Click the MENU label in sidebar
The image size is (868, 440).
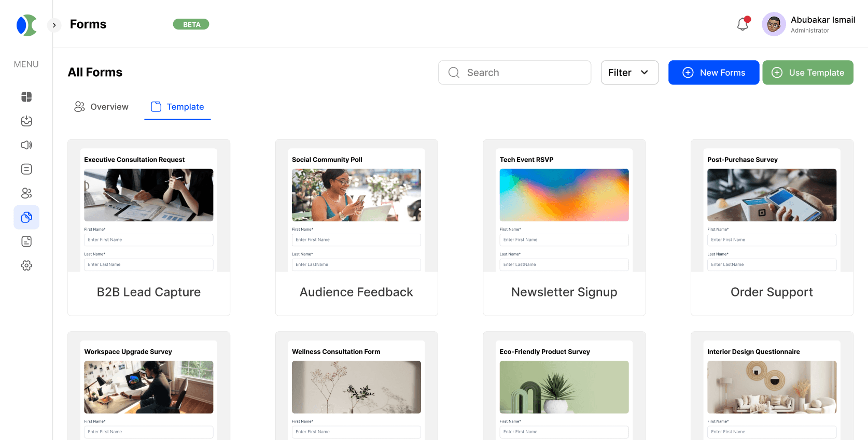[x=26, y=64]
